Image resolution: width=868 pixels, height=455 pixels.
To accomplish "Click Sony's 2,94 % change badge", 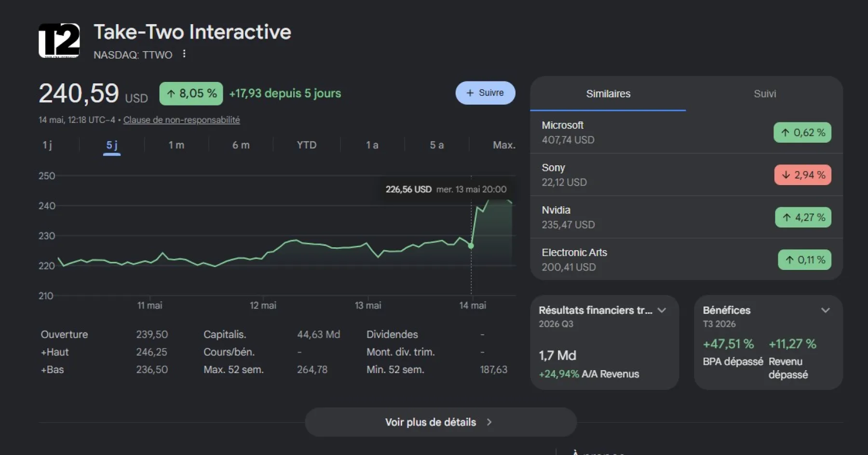I will pos(802,175).
